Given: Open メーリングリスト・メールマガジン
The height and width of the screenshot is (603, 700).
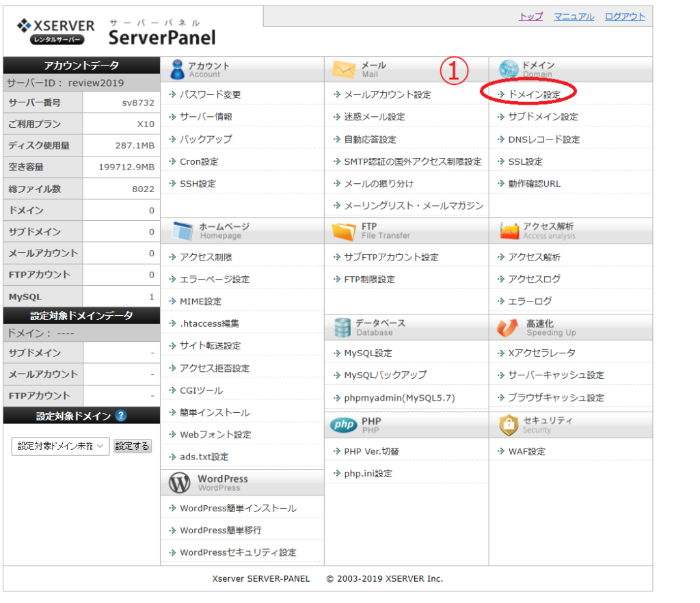Looking at the screenshot, I should pos(414,206).
